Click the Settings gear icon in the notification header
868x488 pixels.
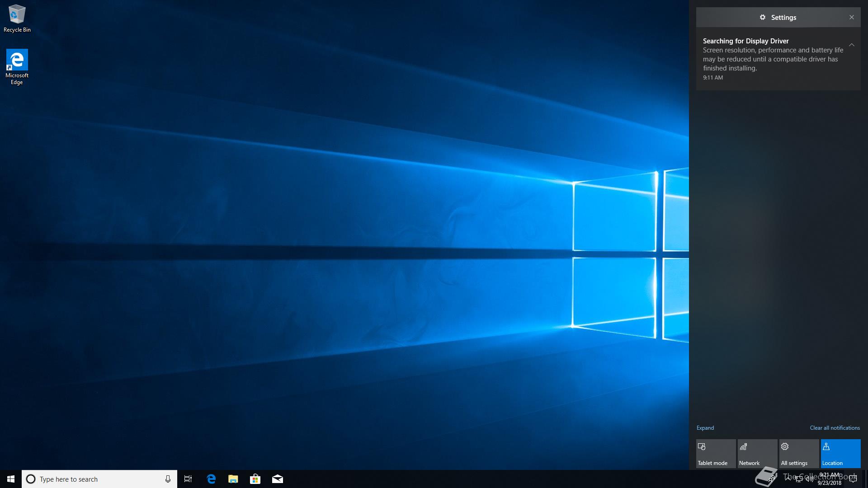763,17
